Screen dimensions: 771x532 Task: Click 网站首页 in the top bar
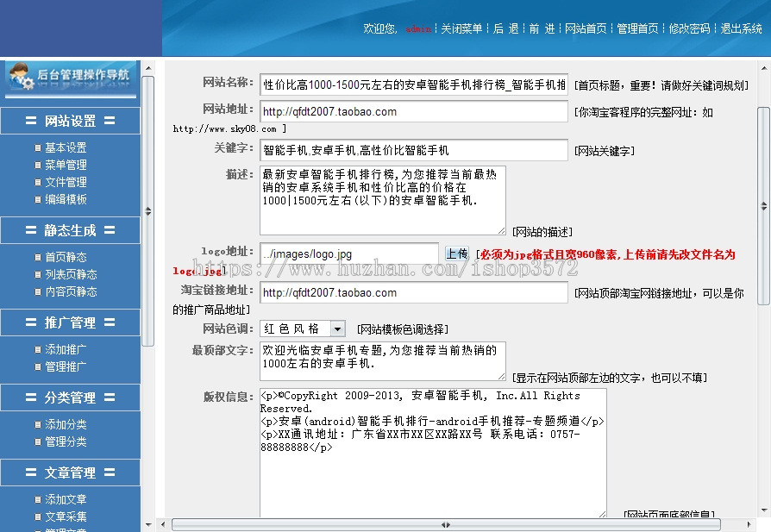click(586, 28)
